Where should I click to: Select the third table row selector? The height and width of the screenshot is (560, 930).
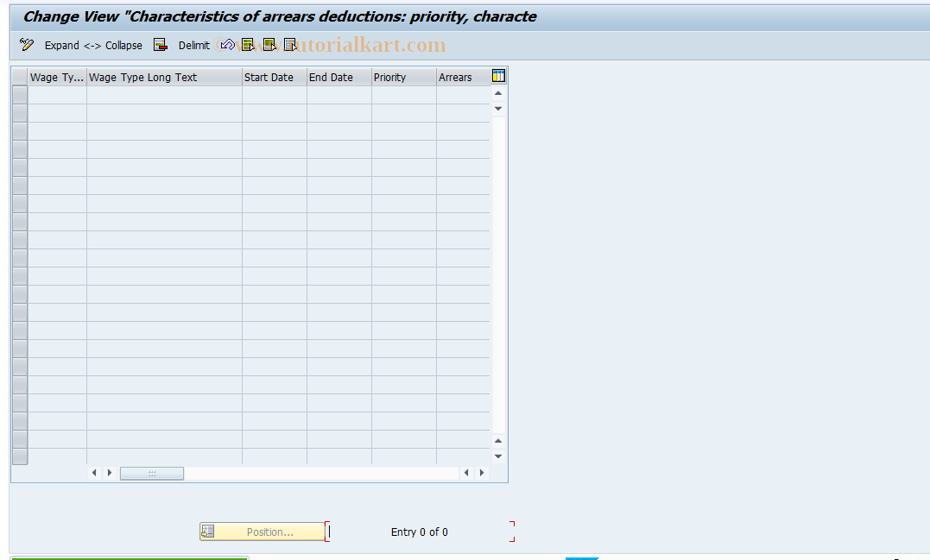pyautogui.click(x=20, y=131)
